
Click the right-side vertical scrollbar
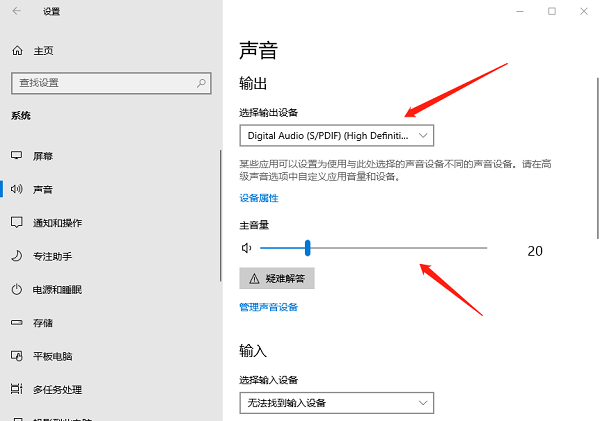[x=597, y=158]
